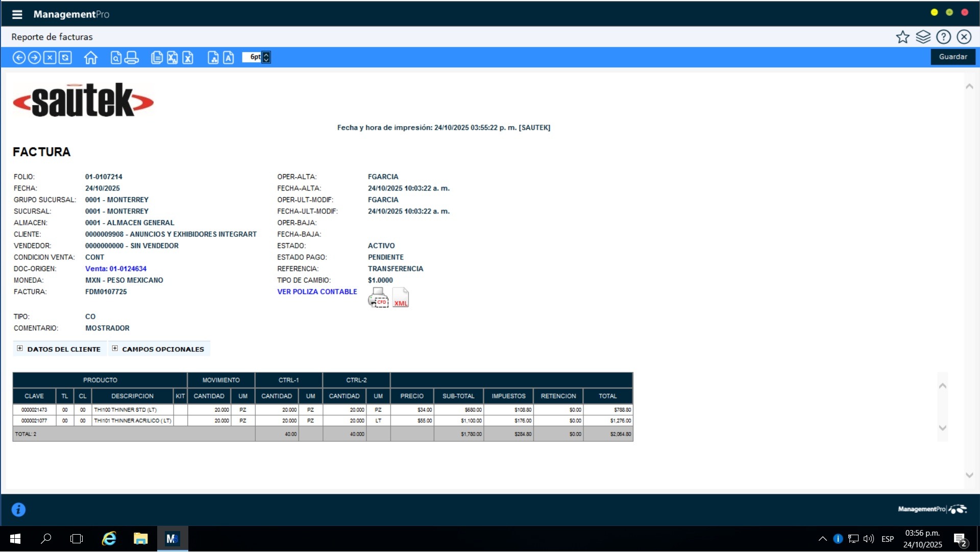This screenshot has height=552, width=980.
Task: Add report to favorites star icon
Action: coord(902,37)
